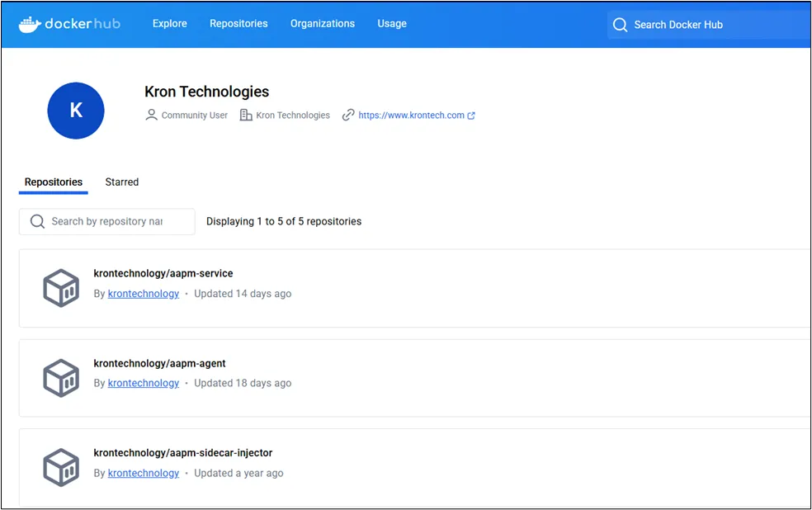Click the aapm-sidecar-injector repository cube icon
This screenshot has height=510, width=812.
click(61, 468)
